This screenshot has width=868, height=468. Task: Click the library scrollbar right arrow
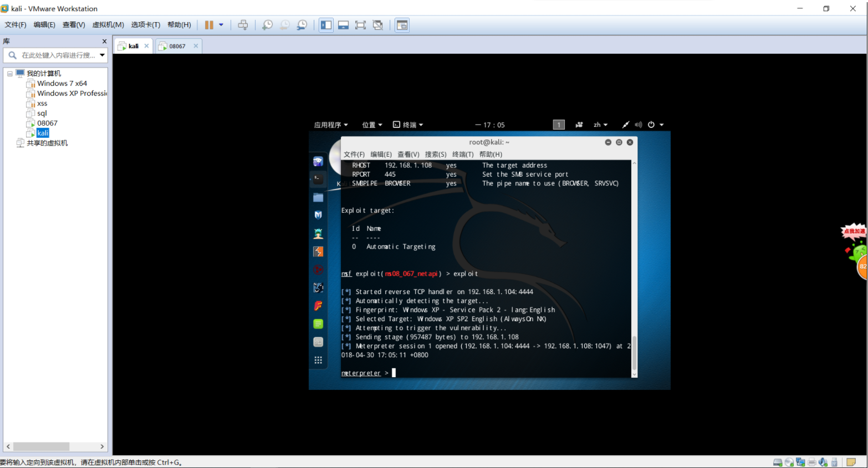pos(102,446)
